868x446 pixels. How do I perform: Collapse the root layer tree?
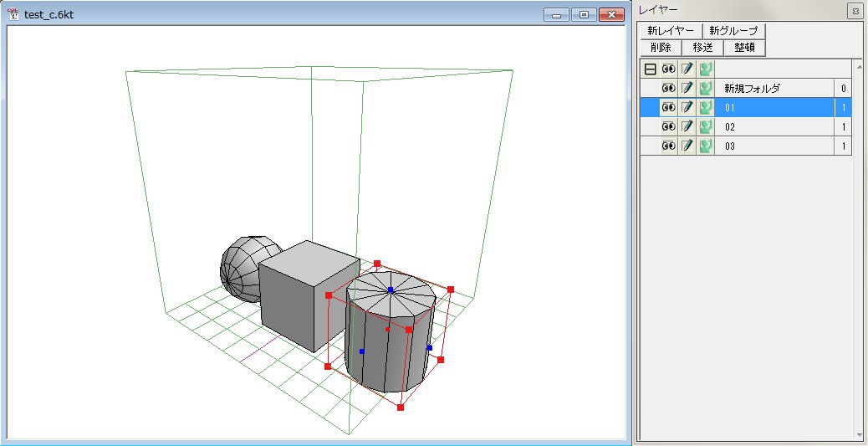(650, 69)
